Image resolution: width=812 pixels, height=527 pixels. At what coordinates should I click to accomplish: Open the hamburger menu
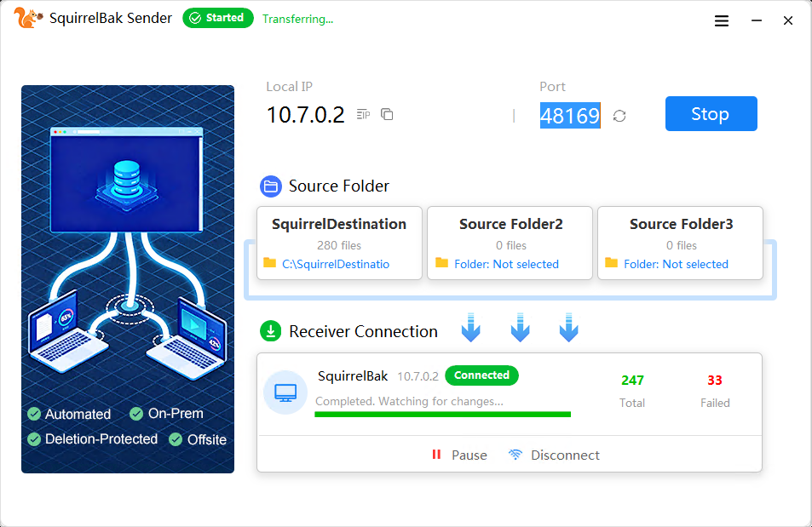tap(721, 20)
